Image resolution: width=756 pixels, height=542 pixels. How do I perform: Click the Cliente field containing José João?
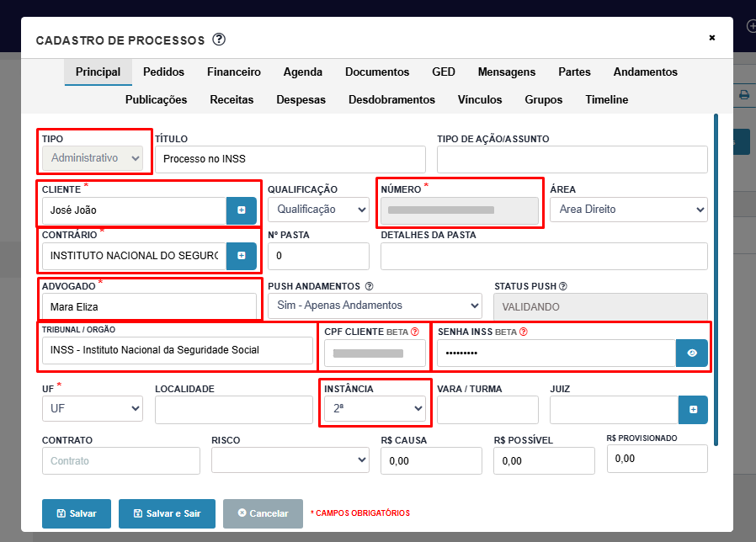pyautogui.click(x=134, y=210)
